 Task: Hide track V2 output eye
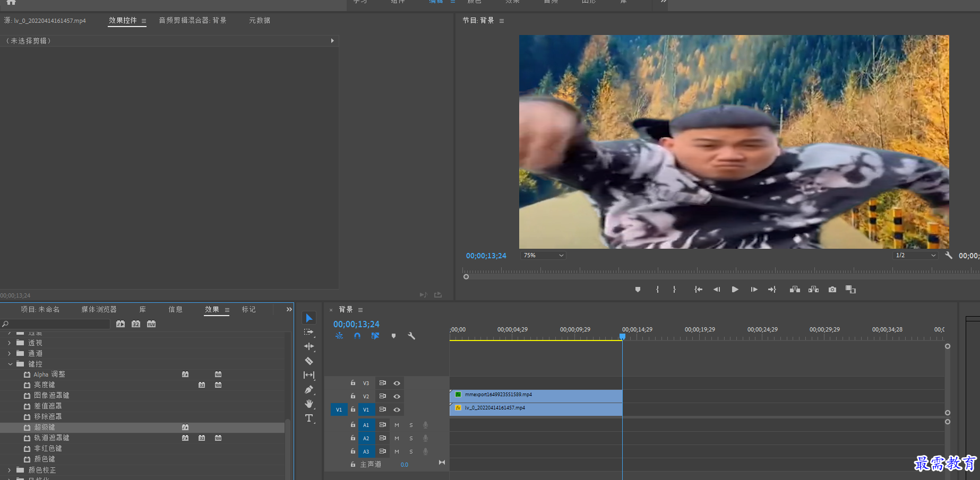click(397, 396)
